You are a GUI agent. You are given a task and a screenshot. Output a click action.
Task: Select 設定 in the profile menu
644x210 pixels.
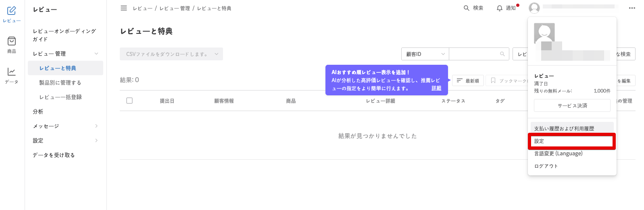click(571, 141)
